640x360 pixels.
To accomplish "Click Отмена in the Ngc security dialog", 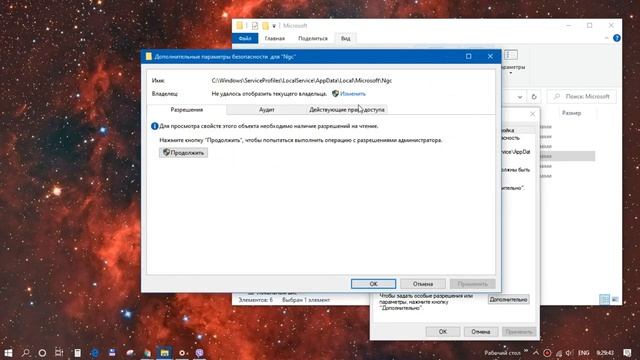I will [x=423, y=284].
